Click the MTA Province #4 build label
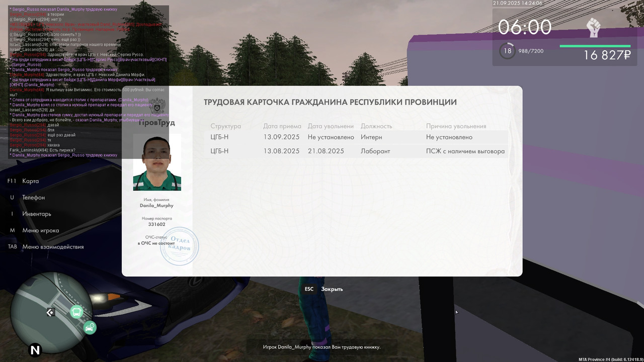This screenshot has height=362, width=644. [610, 359]
